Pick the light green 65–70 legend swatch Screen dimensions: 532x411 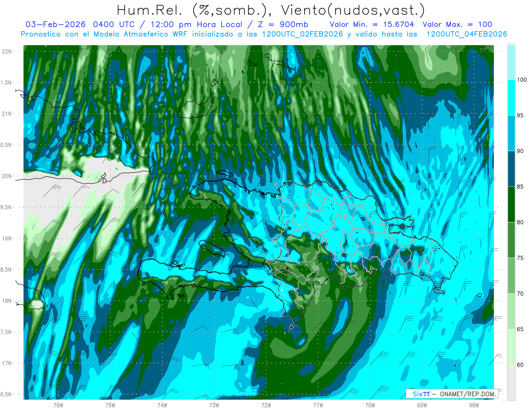511,311
